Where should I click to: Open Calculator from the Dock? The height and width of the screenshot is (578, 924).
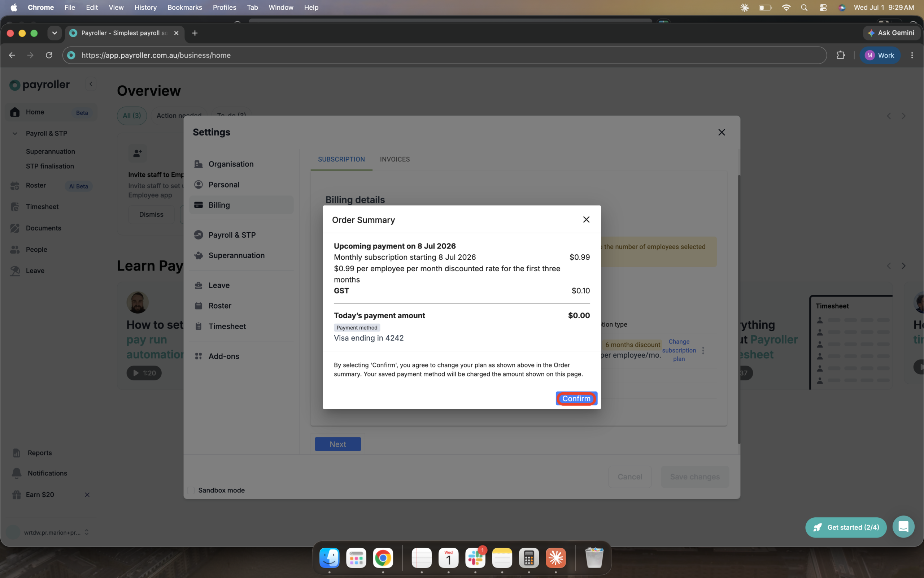coord(529,558)
